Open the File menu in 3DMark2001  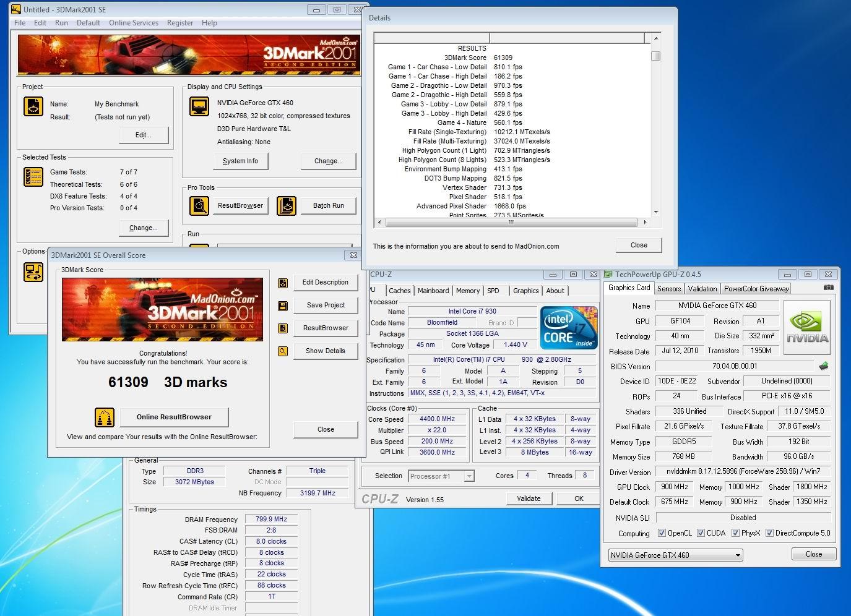pyautogui.click(x=20, y=23)
